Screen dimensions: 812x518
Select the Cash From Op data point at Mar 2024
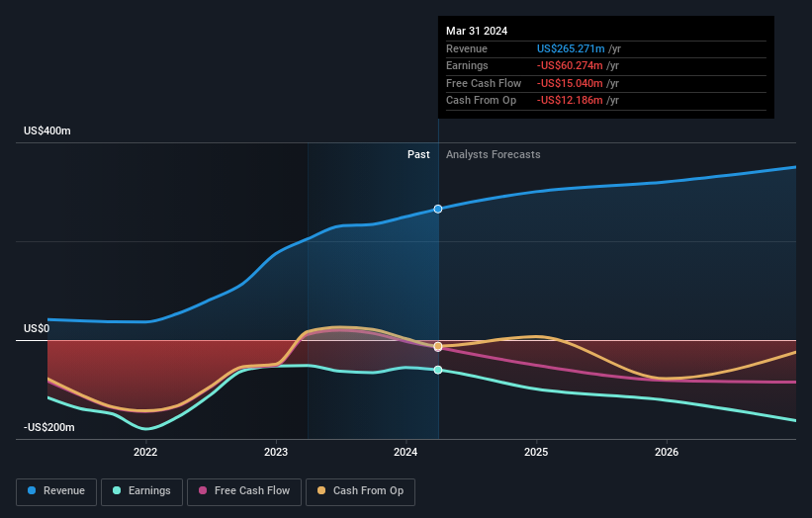click(x=438, y=346)
